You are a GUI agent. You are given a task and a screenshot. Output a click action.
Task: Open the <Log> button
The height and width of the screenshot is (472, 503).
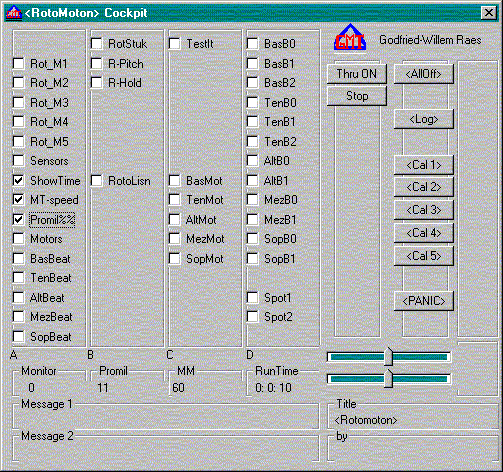click(x=424, y=119)
